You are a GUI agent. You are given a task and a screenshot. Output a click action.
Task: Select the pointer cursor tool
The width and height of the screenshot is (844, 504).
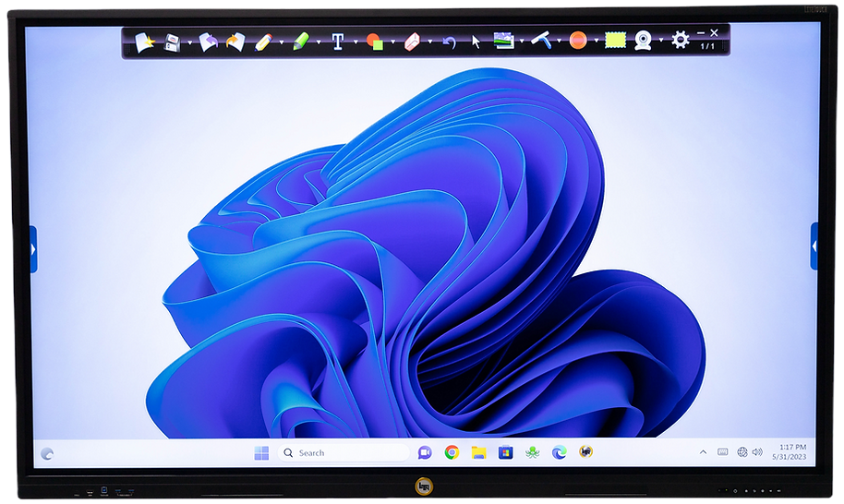(x=476, y=42)
